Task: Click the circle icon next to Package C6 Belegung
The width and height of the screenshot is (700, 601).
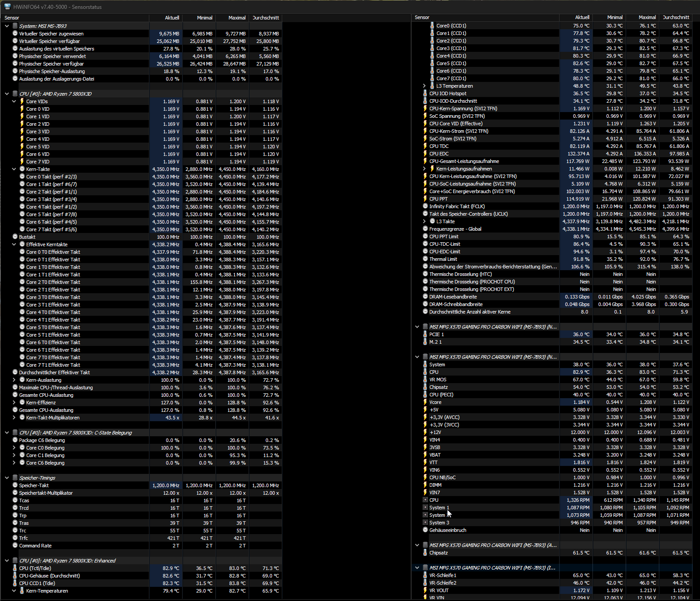Action: (x=15, y=440)
